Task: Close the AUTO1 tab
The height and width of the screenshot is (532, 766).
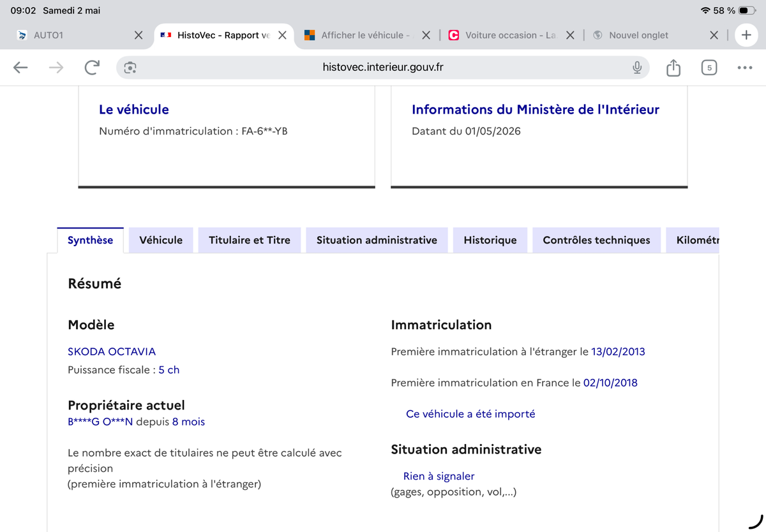Action: click(139, 35)
